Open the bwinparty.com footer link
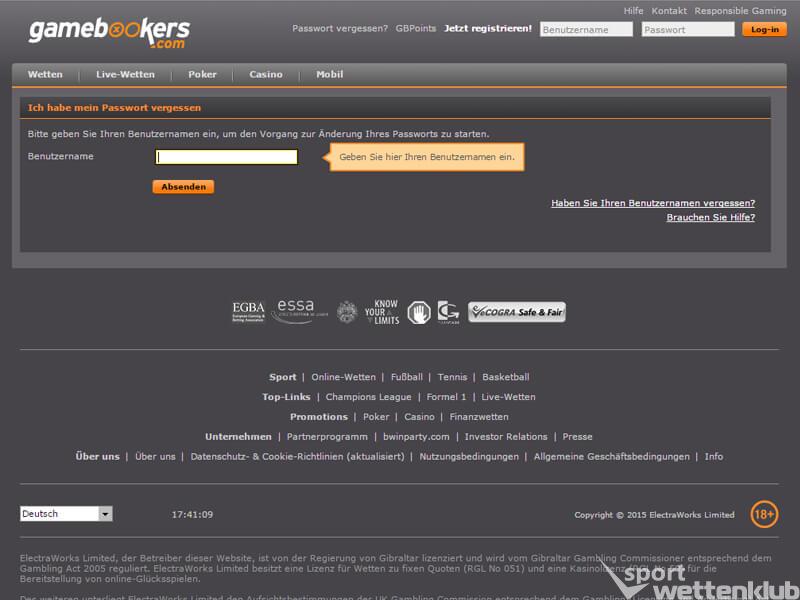800x600 pixels. 416,437
